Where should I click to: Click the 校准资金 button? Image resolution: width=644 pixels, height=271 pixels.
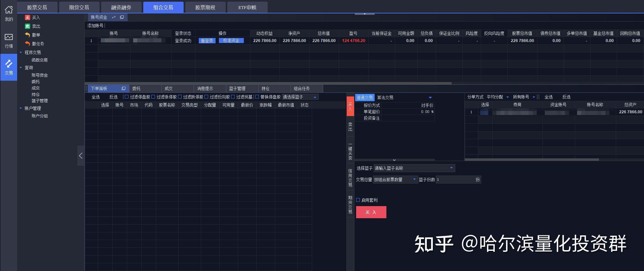click(231, 41)
